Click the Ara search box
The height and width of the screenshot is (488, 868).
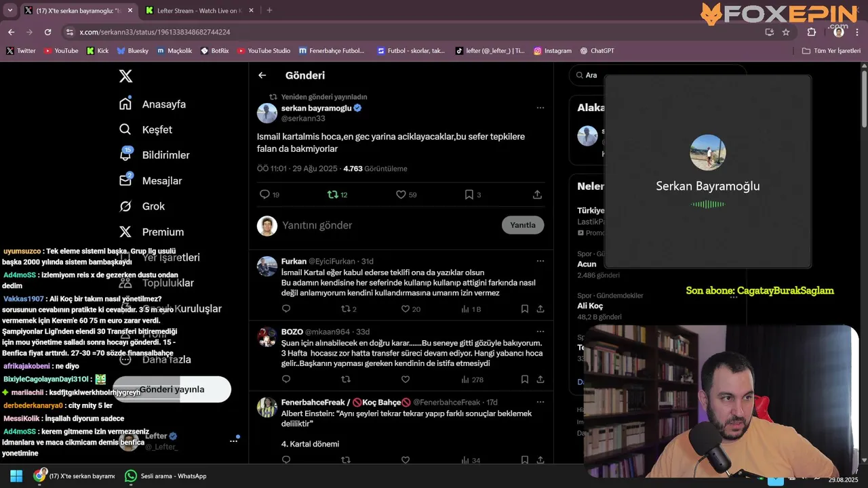point(658,75)
